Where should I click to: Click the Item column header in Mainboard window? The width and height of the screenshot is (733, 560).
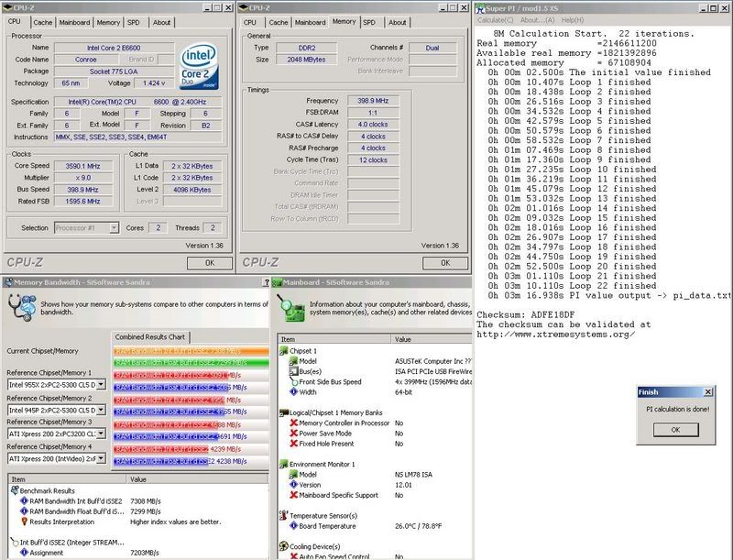pyautogui.click(x=334, y=339)
